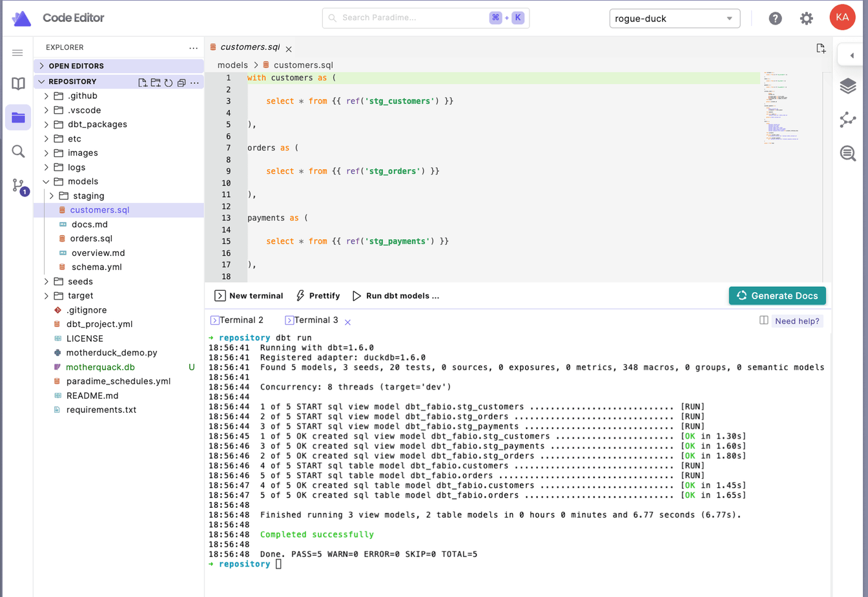868x597 pixels.
Task: Toggle the split terminal layout icon
Action: 764,320
